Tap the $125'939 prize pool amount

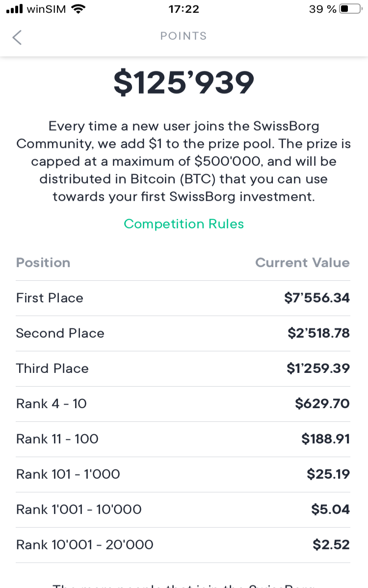[x=184, y=82]
